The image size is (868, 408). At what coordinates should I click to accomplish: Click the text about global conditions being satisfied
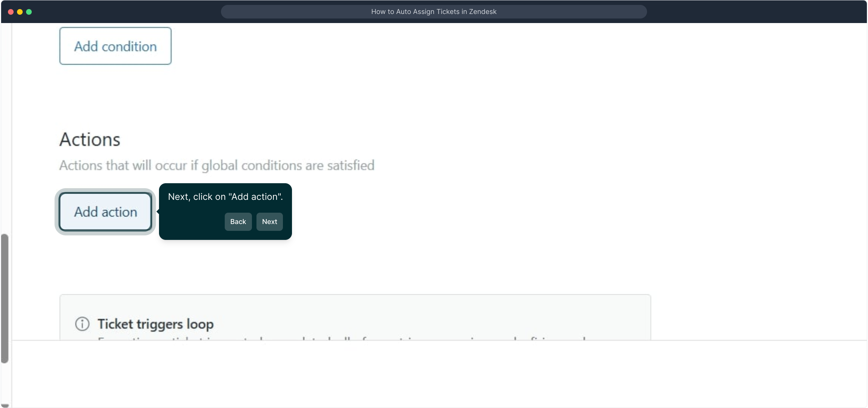(x=217, y=165)
